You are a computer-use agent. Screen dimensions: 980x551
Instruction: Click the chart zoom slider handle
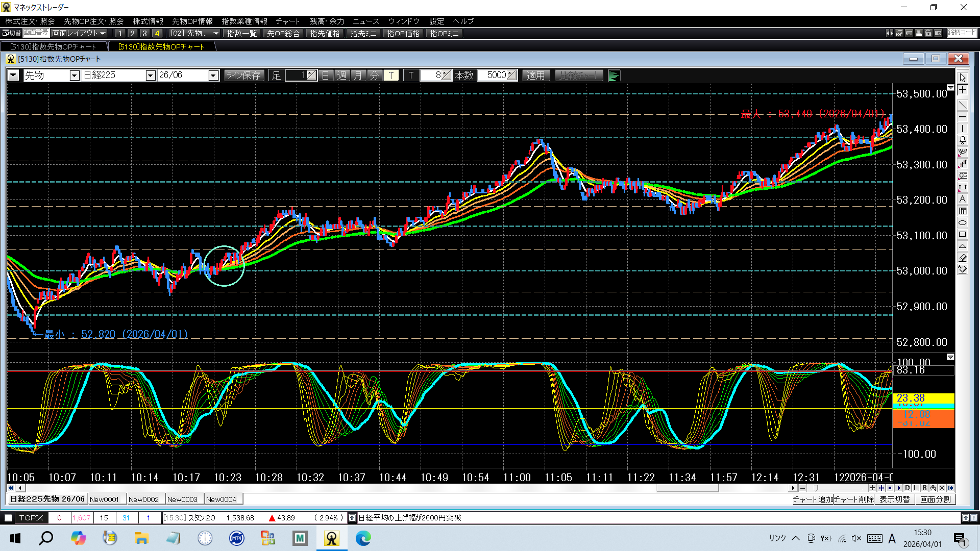pyautogui.click(x=817, y=488)
